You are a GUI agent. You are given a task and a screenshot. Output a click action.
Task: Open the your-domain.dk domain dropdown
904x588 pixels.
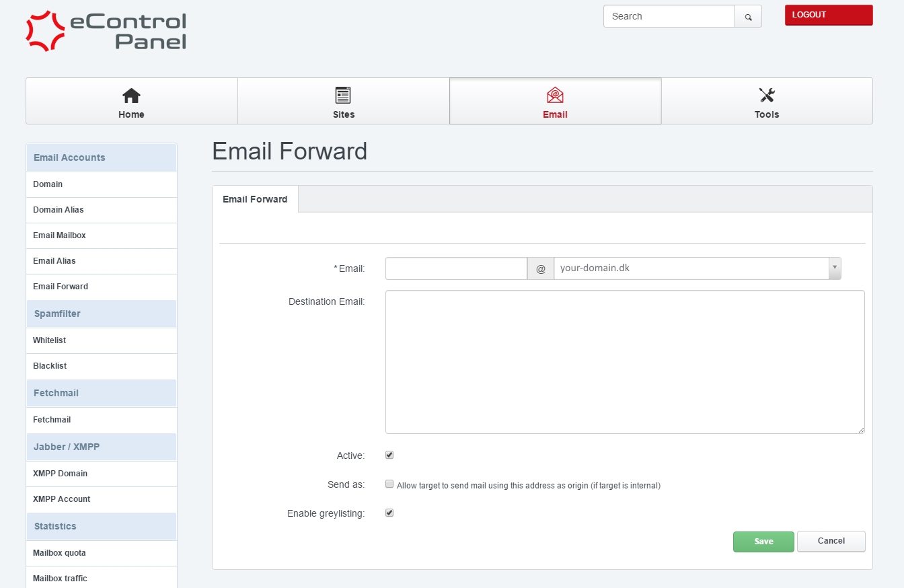tap(834, 268)
